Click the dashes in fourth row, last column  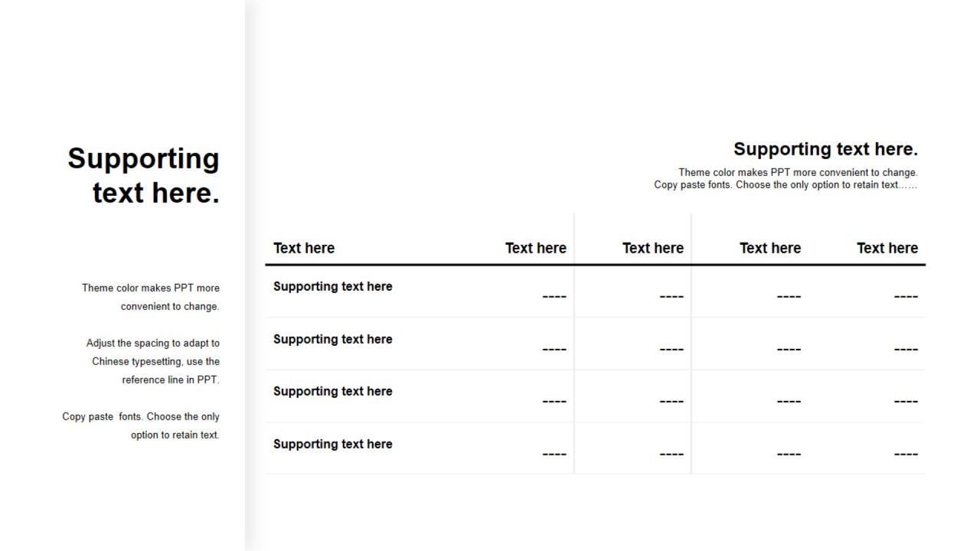coord(906,454)
